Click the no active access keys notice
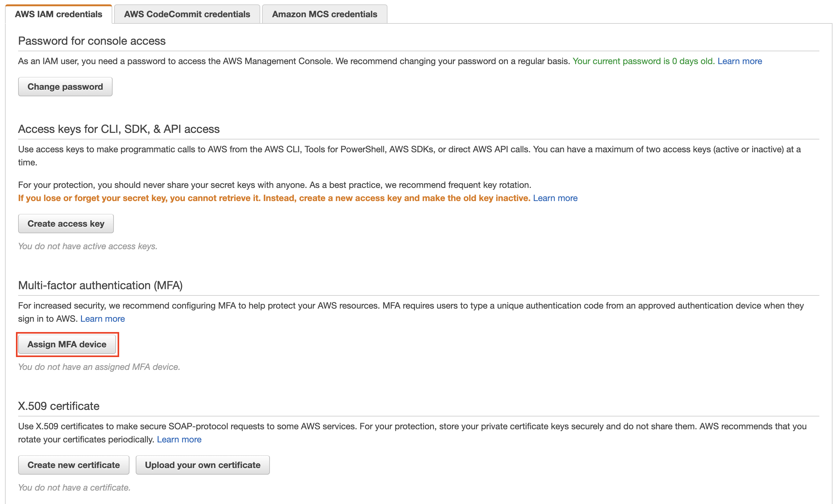The image size is (835, 504). (x=88, y=246)
